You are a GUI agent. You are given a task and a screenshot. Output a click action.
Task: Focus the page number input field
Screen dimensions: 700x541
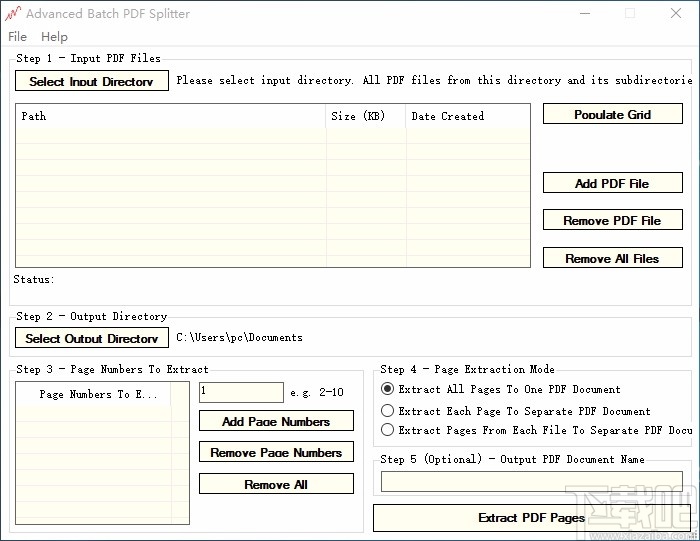[x=241, y=392]
